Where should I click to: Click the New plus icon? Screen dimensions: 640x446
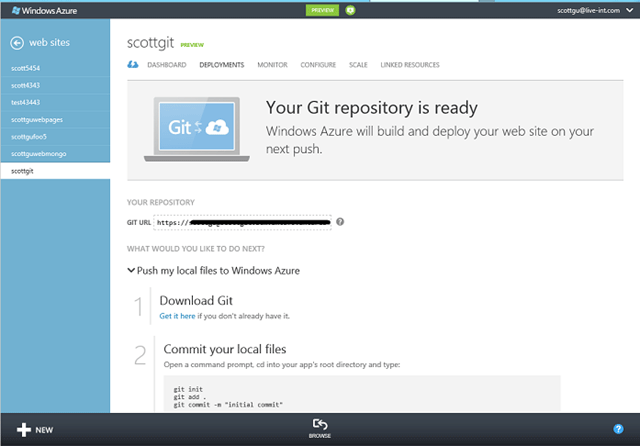[24, 430]
